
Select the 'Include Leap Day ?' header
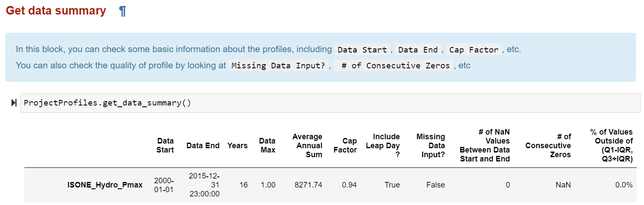pyautogui.click(x=383, y=145)
